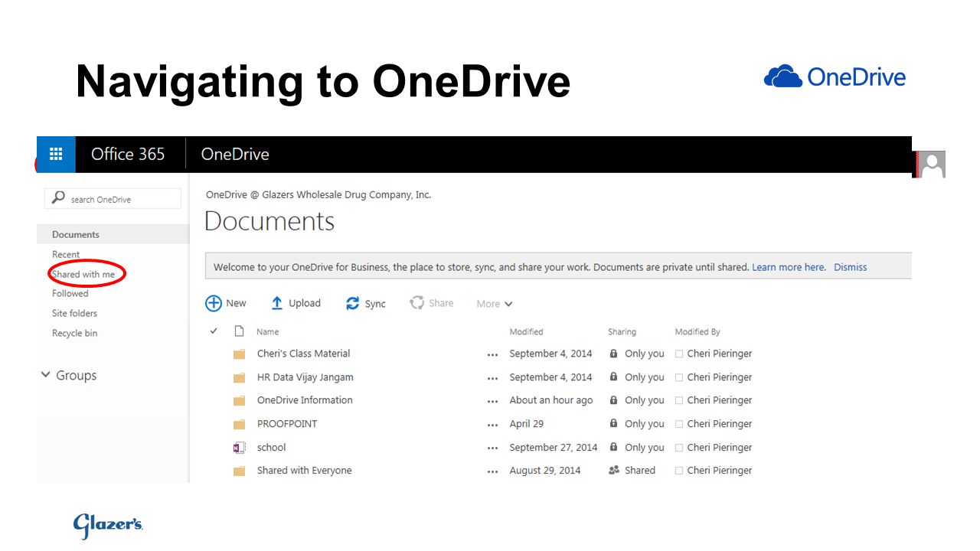Click the New plus icon
The image size is (980, 551).
tap(214, 303)
